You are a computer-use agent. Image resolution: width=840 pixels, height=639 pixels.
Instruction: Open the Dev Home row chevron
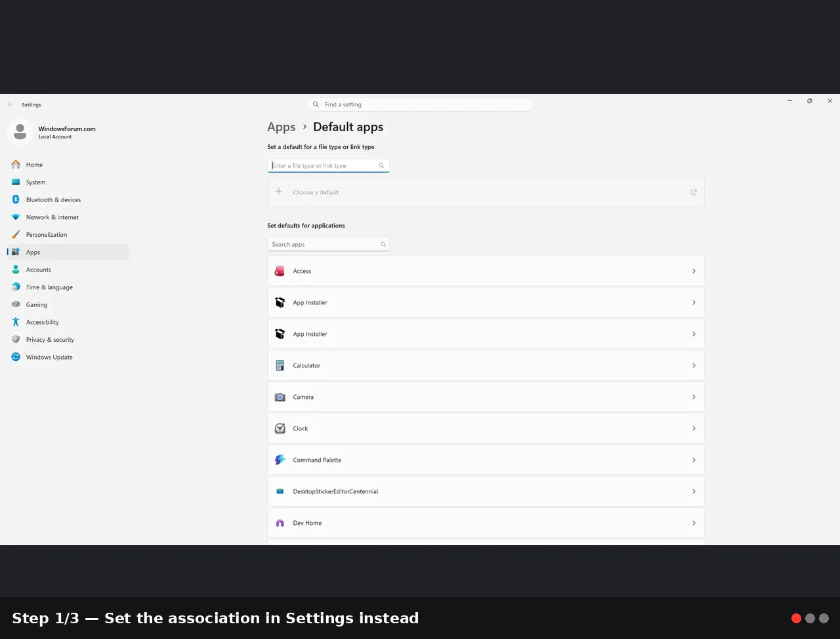(694, 523)
